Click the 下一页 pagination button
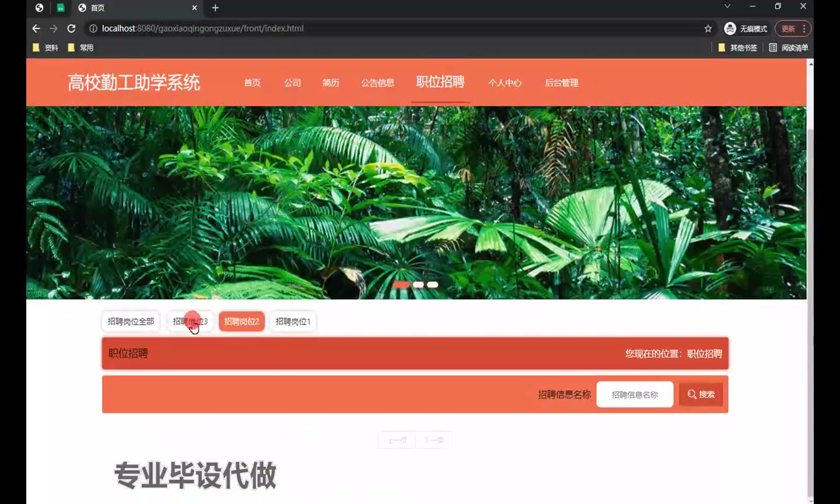The height and width of the screenshot is (504, 840). (x=434, y=440)
